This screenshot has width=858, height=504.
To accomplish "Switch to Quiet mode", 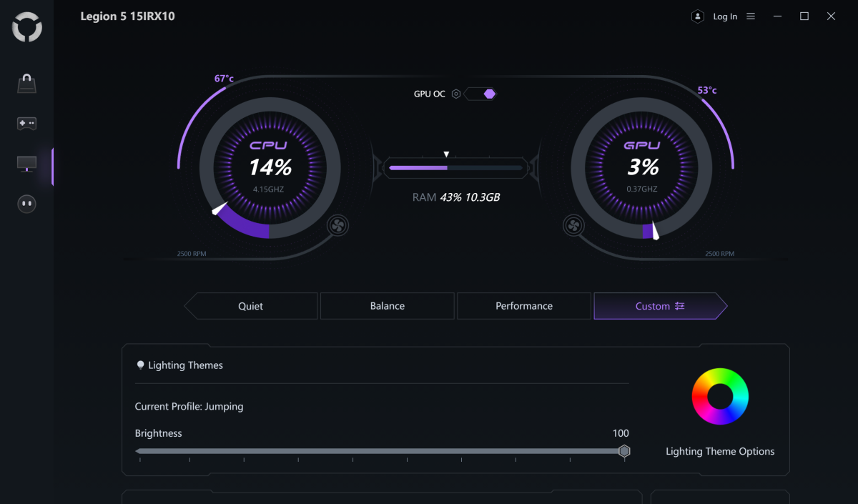I will click(x=251, y=306).
